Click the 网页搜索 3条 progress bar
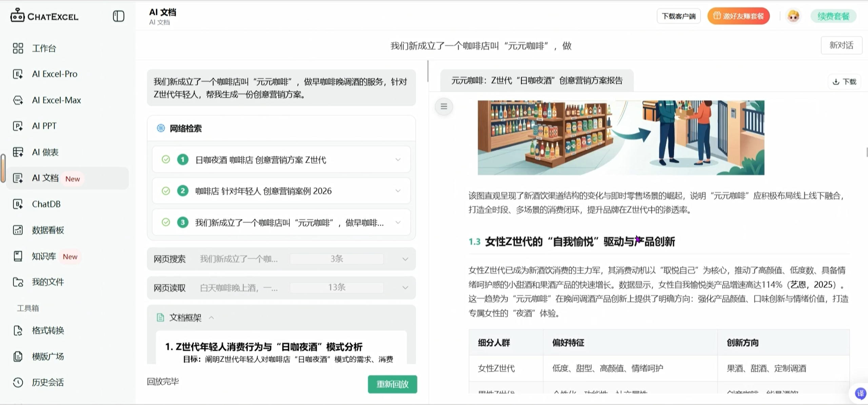The width and height of the screenshot is (868, 405). [x=337, y=259]
